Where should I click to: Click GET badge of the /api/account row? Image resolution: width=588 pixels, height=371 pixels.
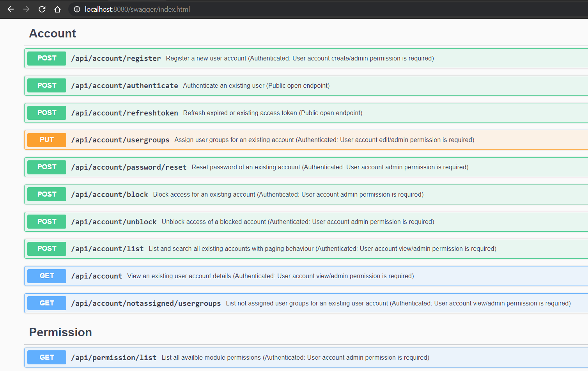point(47,276)
